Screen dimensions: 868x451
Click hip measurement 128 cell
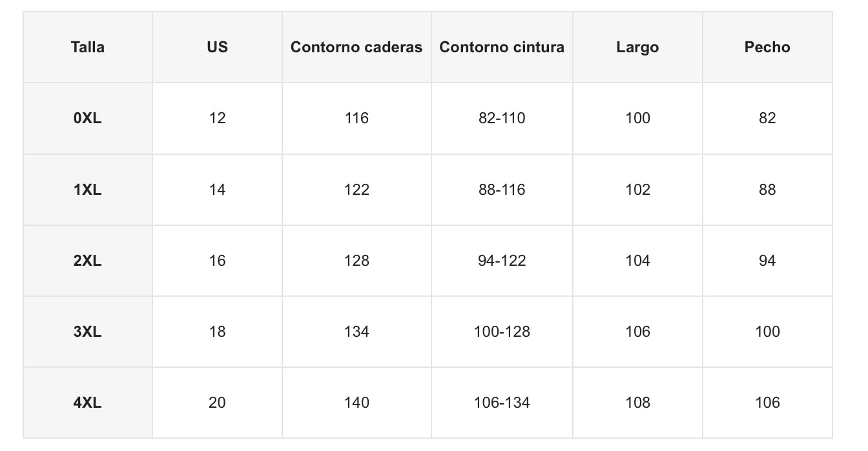click(356, 261)
